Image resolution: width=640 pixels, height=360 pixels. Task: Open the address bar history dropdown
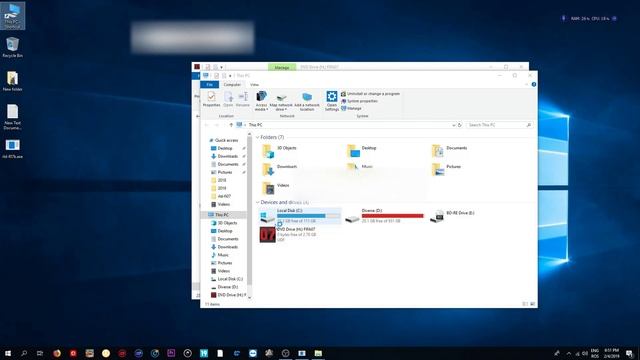click(x=453, y=125)
